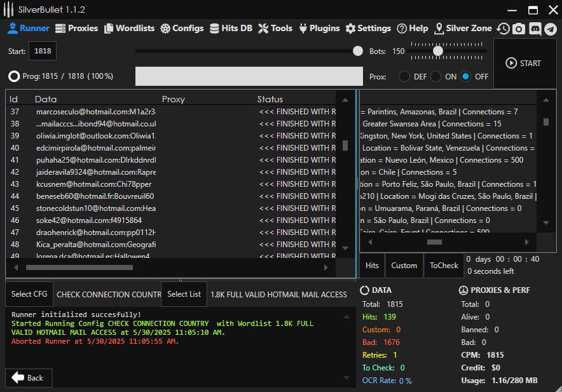Click the data table horizontal scrollbar thumb
This screenshot has width=562, height=392.
pyautogui.click(x=79, y=267)
